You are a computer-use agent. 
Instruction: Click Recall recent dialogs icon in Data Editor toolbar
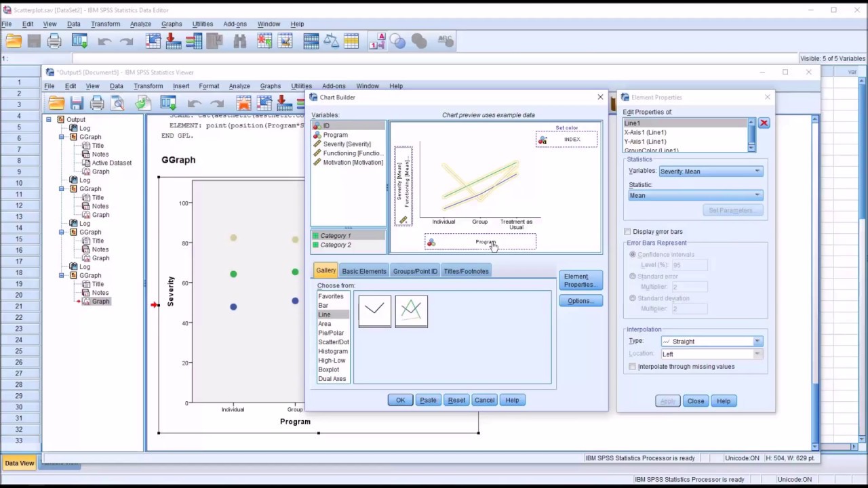[80, 41]
